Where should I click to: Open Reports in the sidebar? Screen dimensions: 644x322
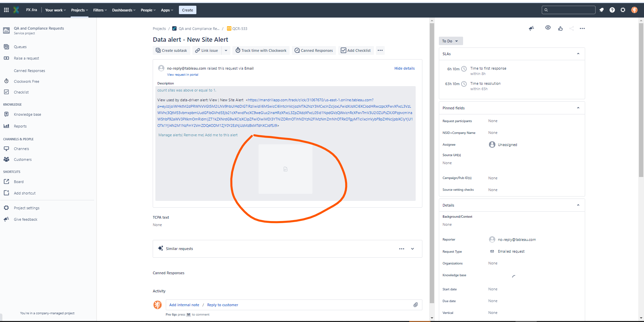pos(20,126)
